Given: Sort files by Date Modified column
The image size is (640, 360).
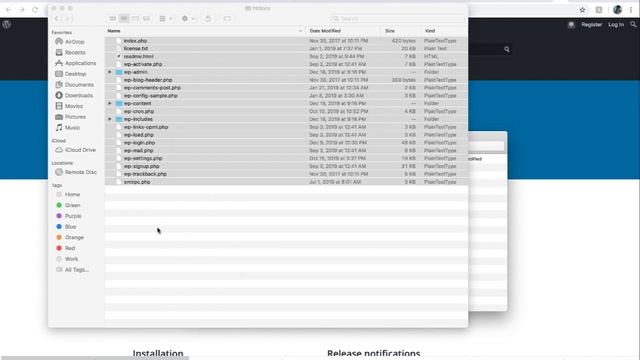Looking at the screenshot, I should click(x=343, y=31).
